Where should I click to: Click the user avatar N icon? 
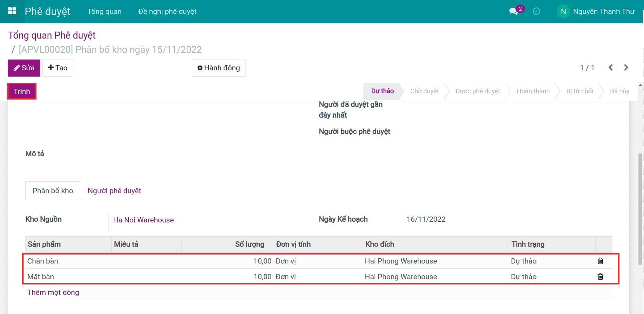(563, 11)
